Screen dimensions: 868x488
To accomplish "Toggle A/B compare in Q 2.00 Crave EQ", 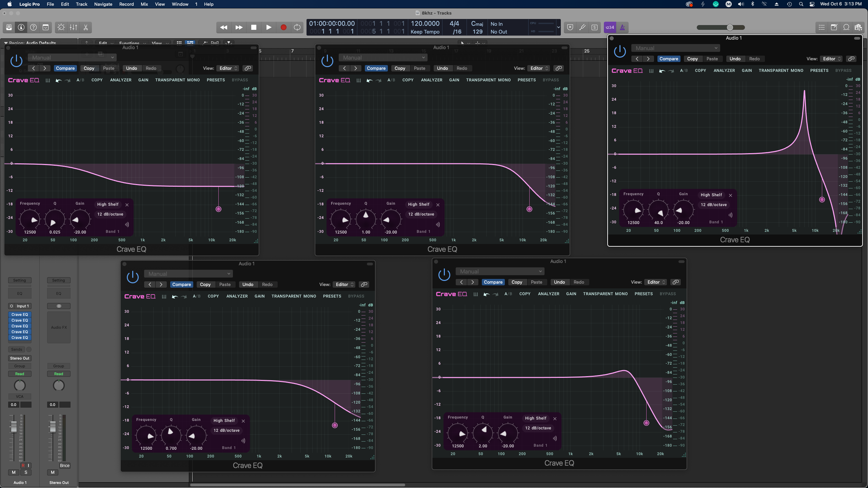I will 508,294.
